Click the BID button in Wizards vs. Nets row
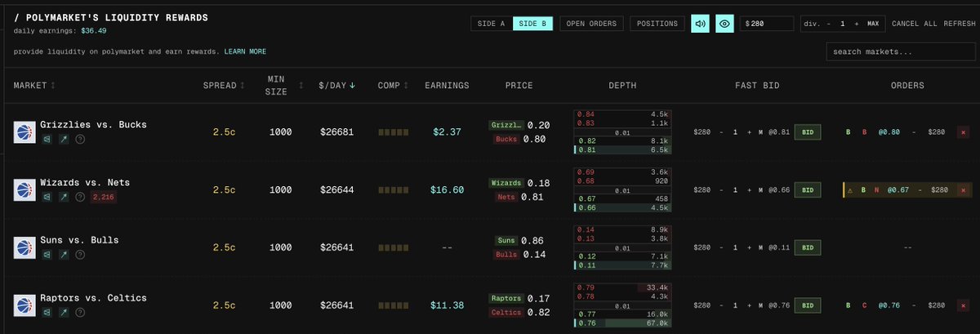 808,189
